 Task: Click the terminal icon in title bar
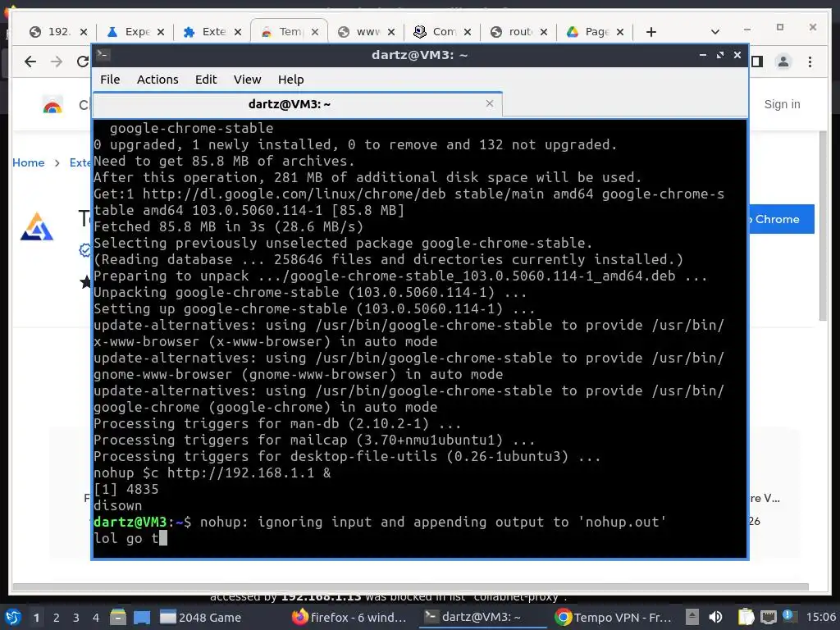pos(103,55)
